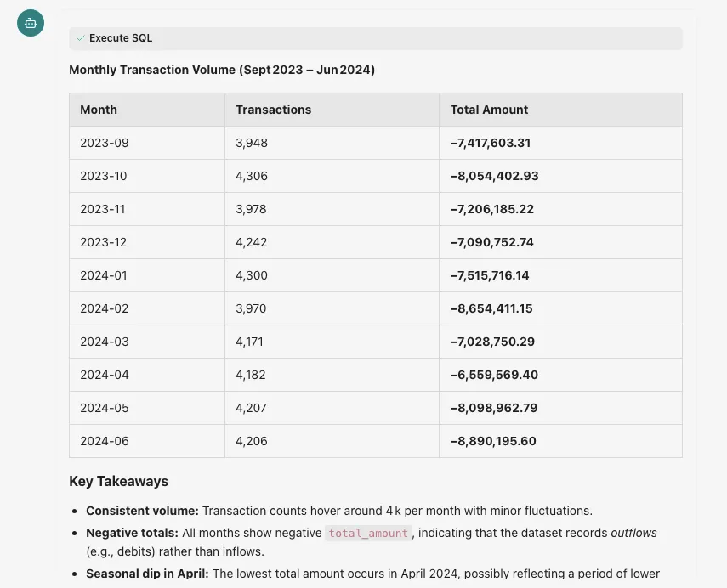Click the Consistent volume bullet label
This screenshot has height=588, width=727.
(x=142, y=511)
